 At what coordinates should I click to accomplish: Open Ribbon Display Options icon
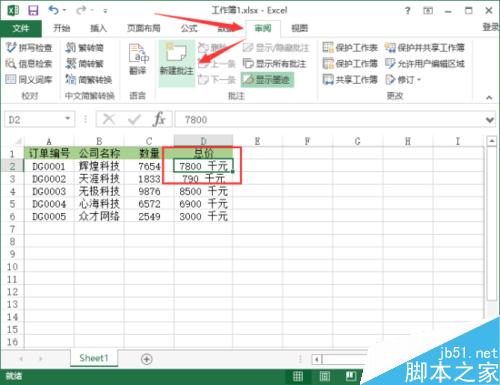point(428,11)
